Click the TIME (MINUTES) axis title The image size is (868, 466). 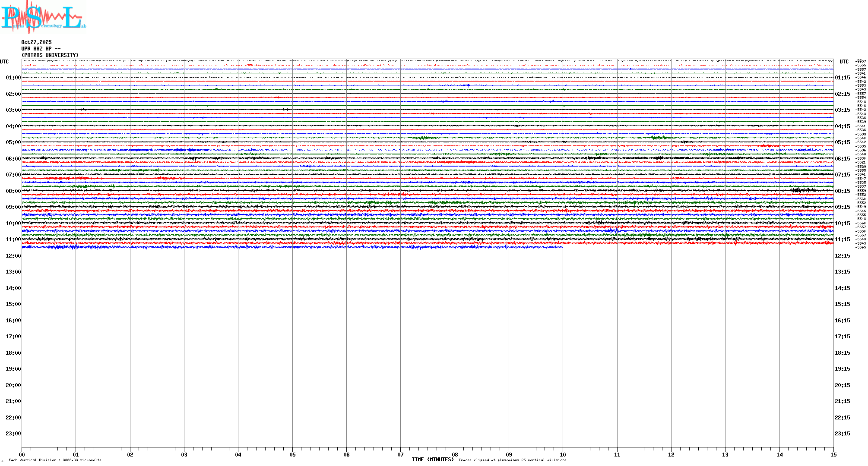(432, 460)
